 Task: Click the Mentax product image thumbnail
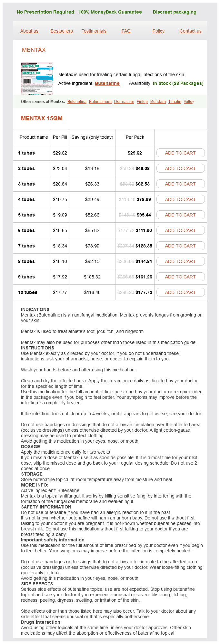[37, 78]
